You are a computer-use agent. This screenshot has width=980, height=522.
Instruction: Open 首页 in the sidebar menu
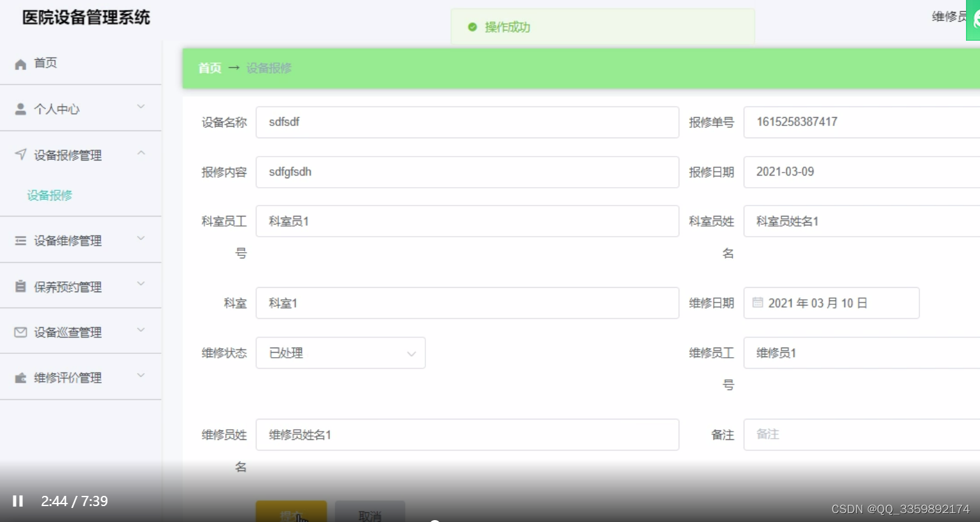pyautogui.click(x=81, y=63)
